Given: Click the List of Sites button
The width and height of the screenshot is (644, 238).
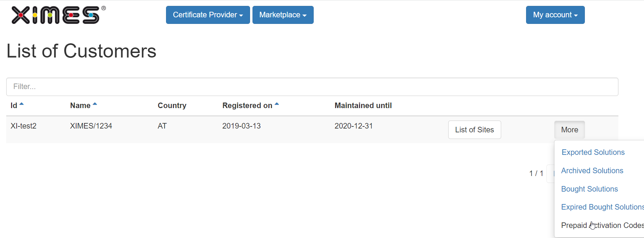Looking at the screenshot, I should tap(475, 130).
